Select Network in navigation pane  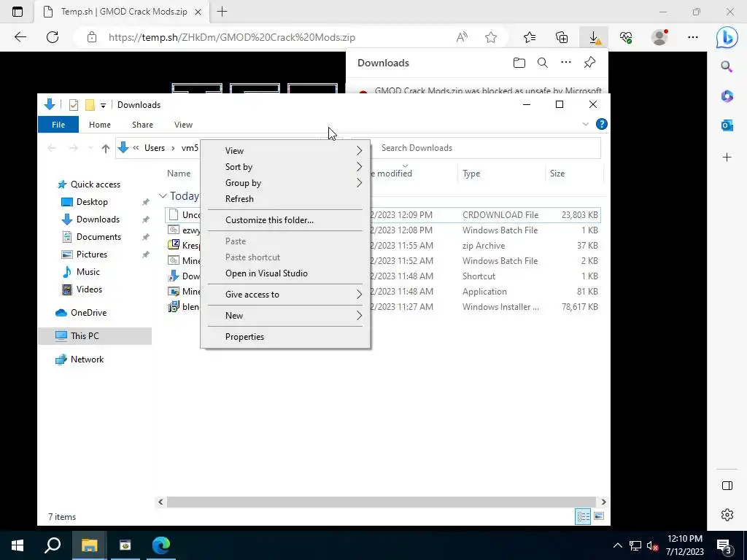[88, 359]
